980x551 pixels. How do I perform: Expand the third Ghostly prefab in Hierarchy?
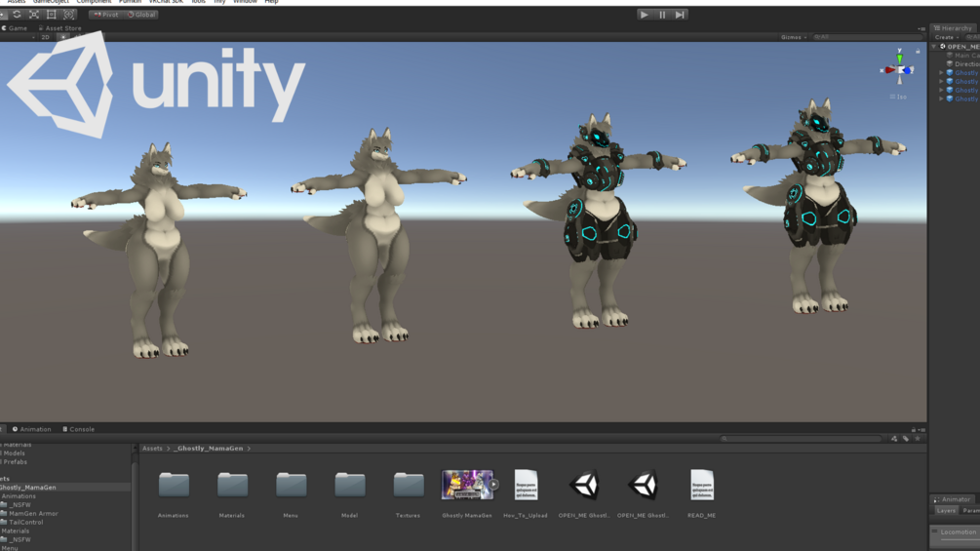tap(941, 90)
